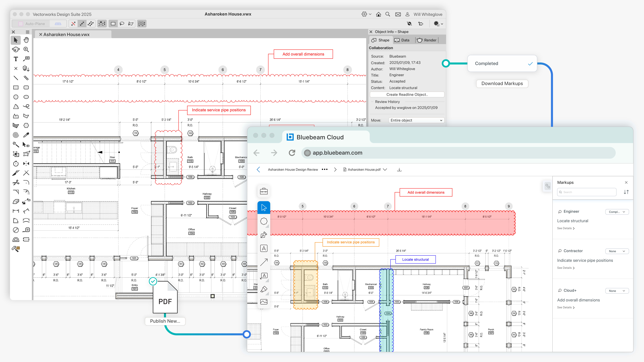This screenshot has width=644, height=362.
Task: Select the Regular Polygon hexagon tool
Action: click(x=26, y=125)
